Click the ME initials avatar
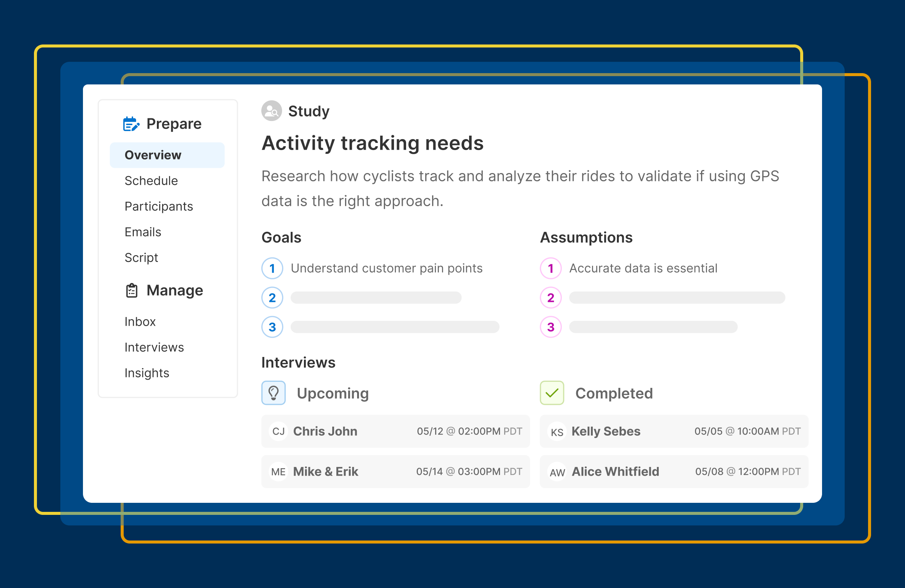The image size is (905, 588). click(x=278, y=472)
